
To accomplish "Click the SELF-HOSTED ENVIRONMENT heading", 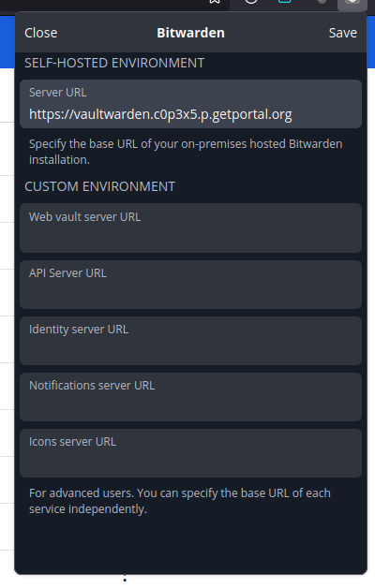I will pos(114,63).
